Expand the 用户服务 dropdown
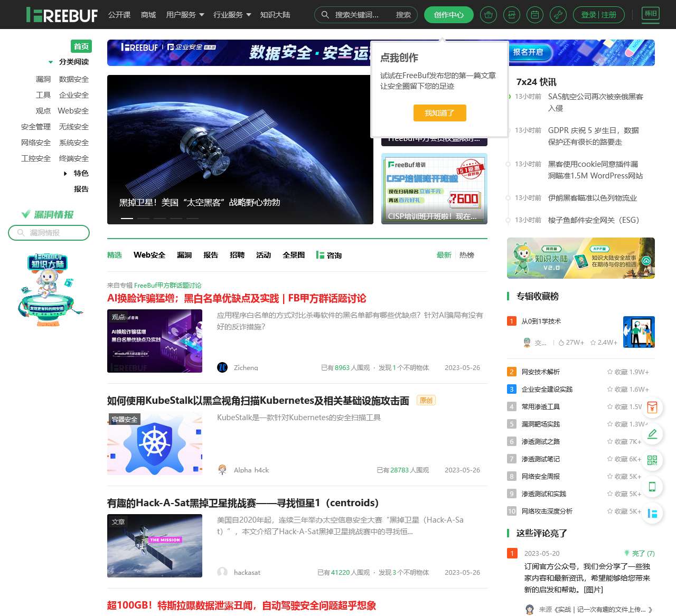 click(x=185, y=15)
